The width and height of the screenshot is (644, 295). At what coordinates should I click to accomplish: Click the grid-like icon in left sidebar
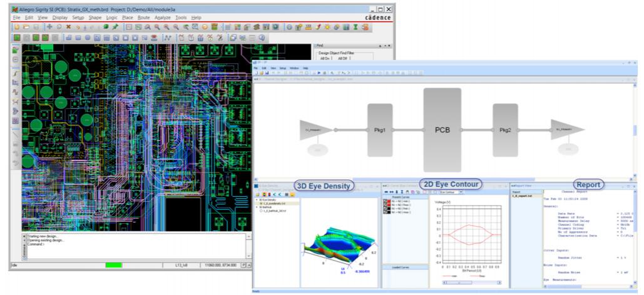[16, 121]
